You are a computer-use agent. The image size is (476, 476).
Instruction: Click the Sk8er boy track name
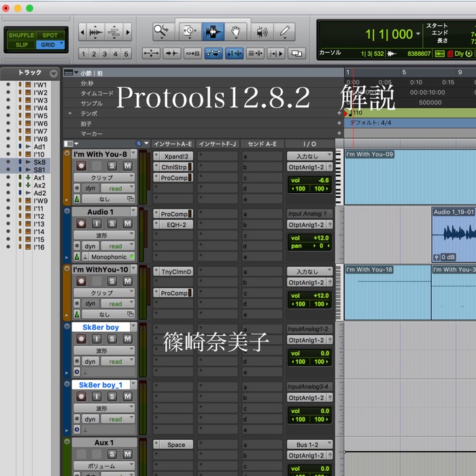pos(101,327)
